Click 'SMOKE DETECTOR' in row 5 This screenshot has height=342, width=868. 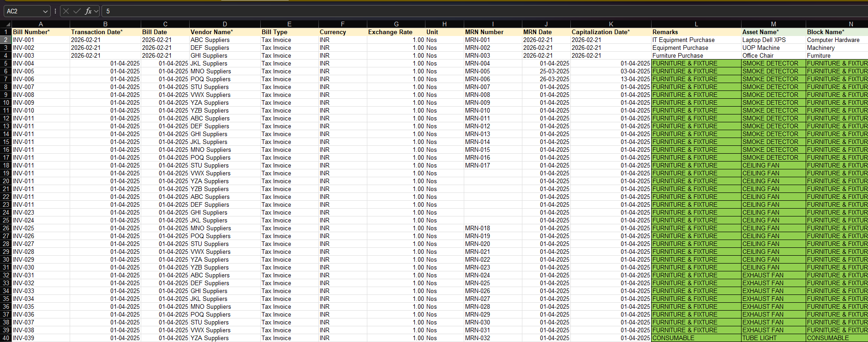773,63
